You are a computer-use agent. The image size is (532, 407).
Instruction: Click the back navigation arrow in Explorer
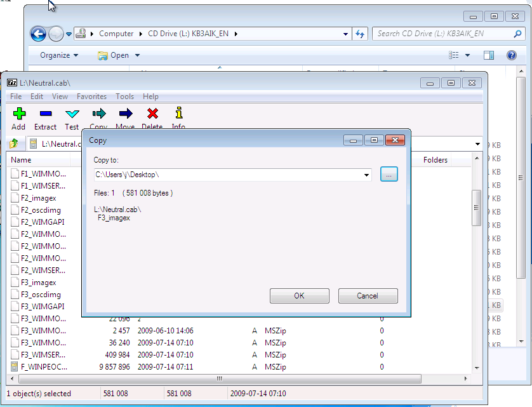(x=37, y=33)
